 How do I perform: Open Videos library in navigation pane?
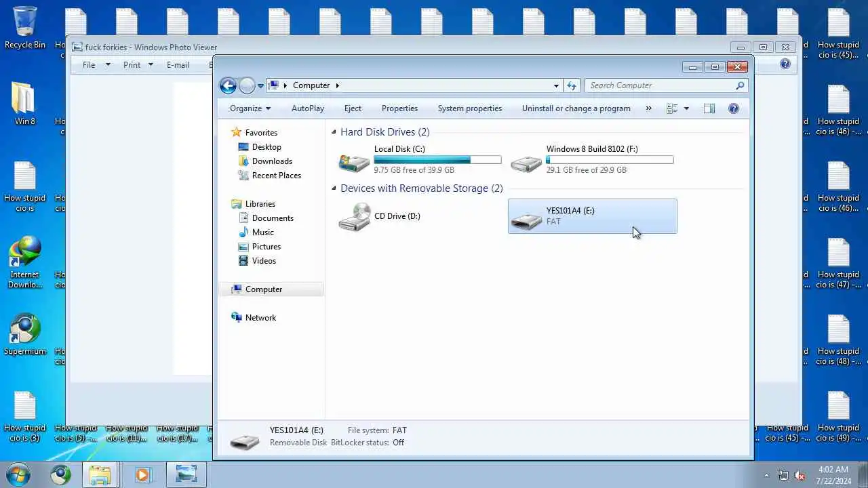tap(264, 261)
